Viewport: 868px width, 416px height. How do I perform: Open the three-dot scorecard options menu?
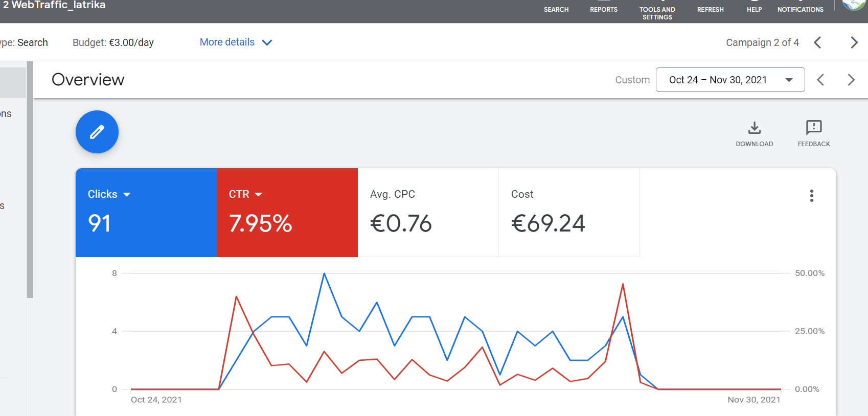coord(811,196)
